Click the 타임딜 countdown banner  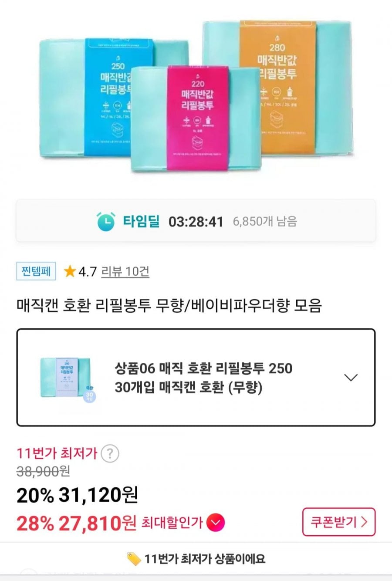(196, 221)
